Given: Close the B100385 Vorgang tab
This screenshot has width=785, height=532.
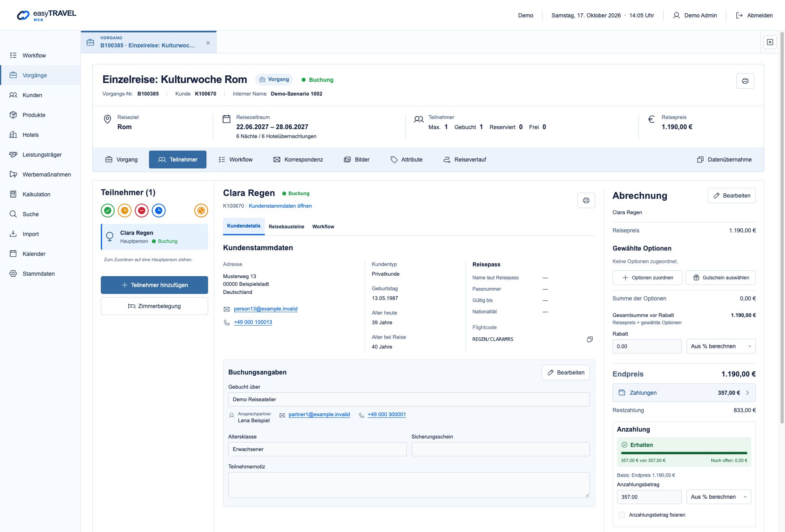Looking at the screenshot, I should pyautogui.click(x=208, y=43).
